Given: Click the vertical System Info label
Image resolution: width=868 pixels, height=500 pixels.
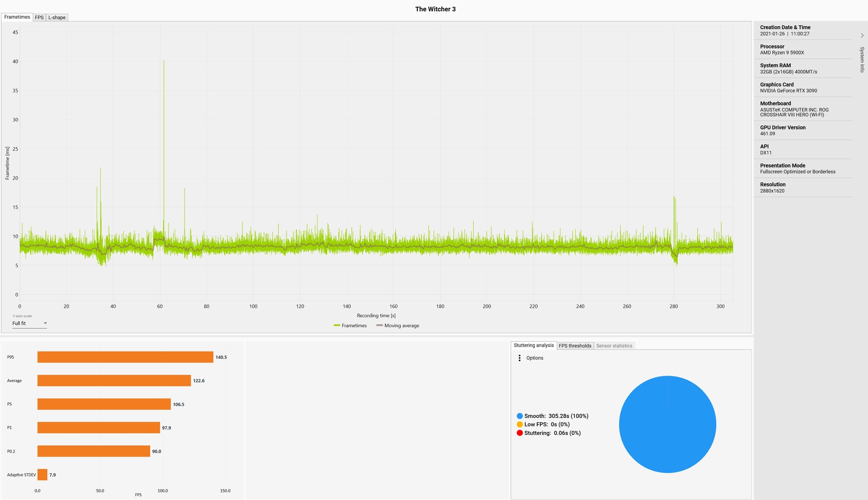Looking at the screenshot, I should click(862, 59).
